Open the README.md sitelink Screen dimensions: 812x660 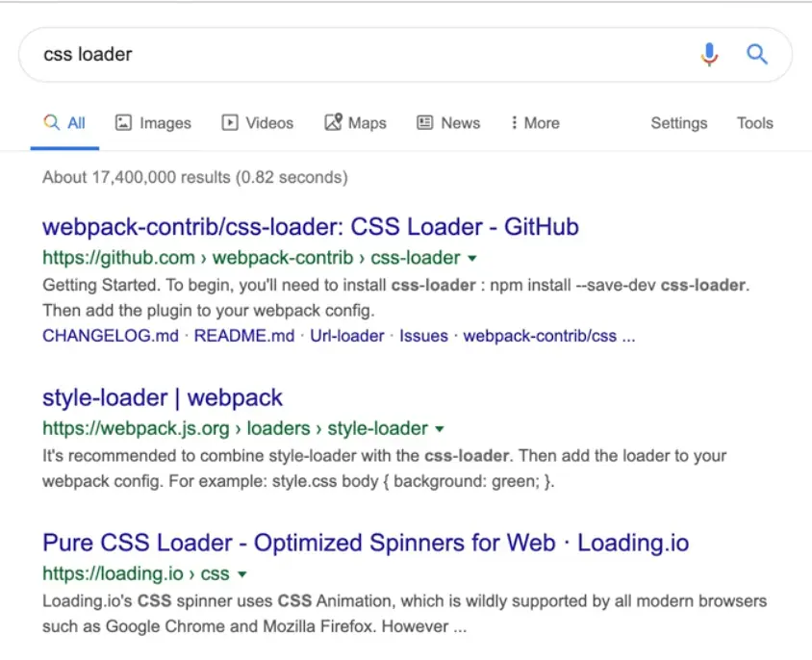coord(244,336)
